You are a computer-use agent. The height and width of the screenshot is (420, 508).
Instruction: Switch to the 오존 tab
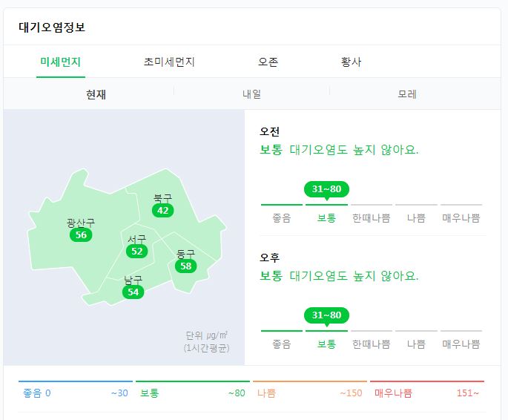click(268, 62)
